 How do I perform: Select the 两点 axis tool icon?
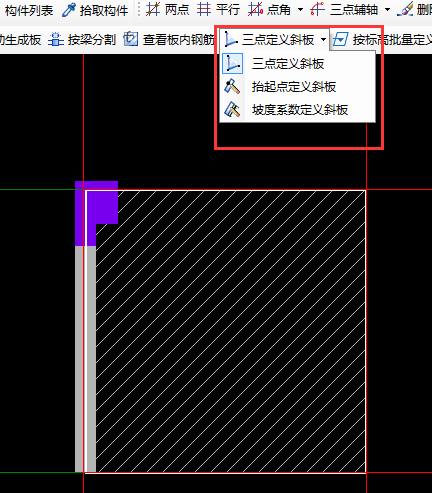(x=153, y=9)
